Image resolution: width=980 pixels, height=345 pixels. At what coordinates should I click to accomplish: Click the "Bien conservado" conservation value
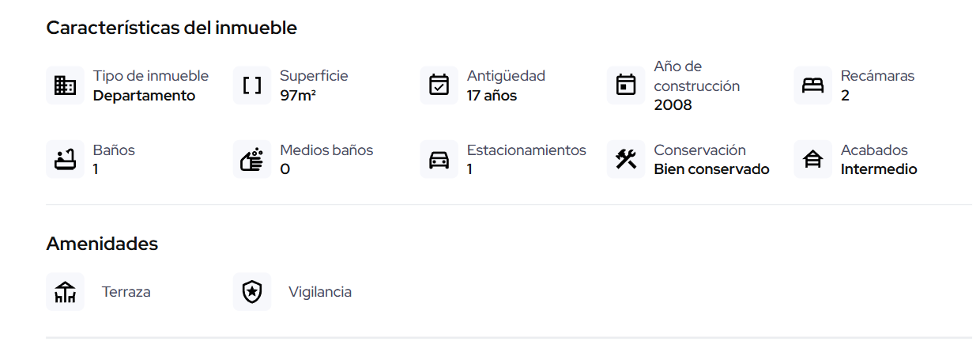pyautogui.click(x=711, y=169)
